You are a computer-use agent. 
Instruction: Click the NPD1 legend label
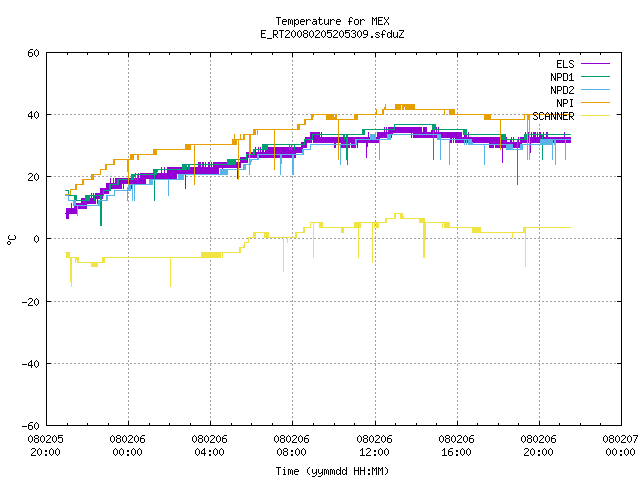(562, 77)
